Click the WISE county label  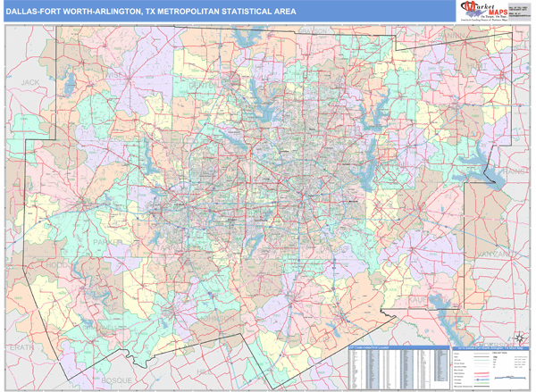(114, 75)
